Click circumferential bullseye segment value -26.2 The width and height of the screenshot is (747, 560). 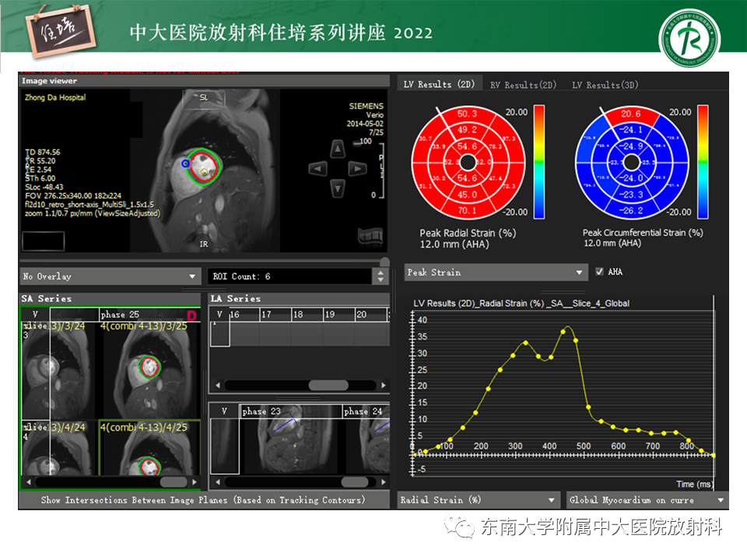pyautogui.click(x=630, y=211)
